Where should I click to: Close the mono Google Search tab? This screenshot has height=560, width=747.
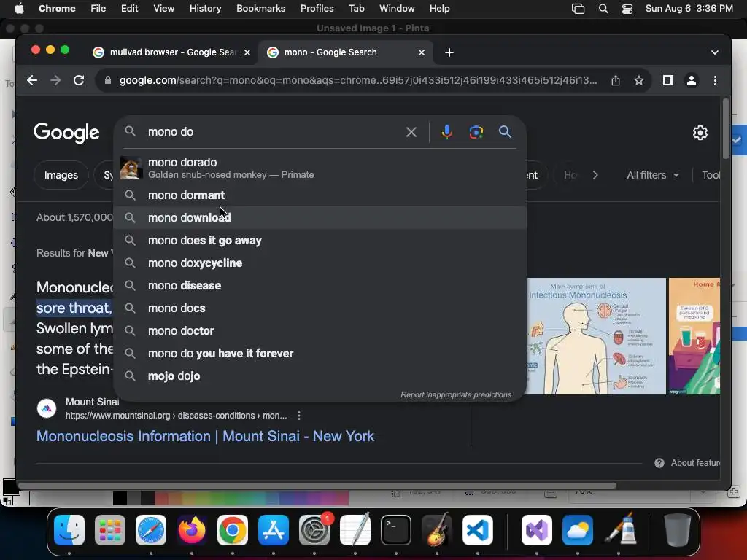tap(421, 52)
